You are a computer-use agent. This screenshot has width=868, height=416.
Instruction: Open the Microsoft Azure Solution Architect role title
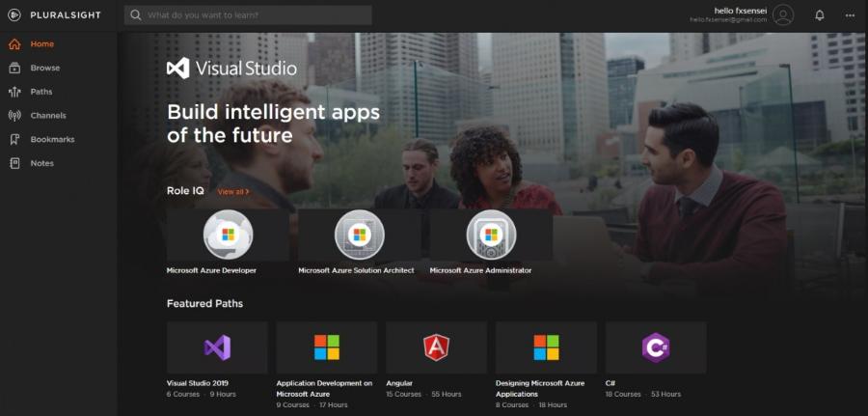356,271
